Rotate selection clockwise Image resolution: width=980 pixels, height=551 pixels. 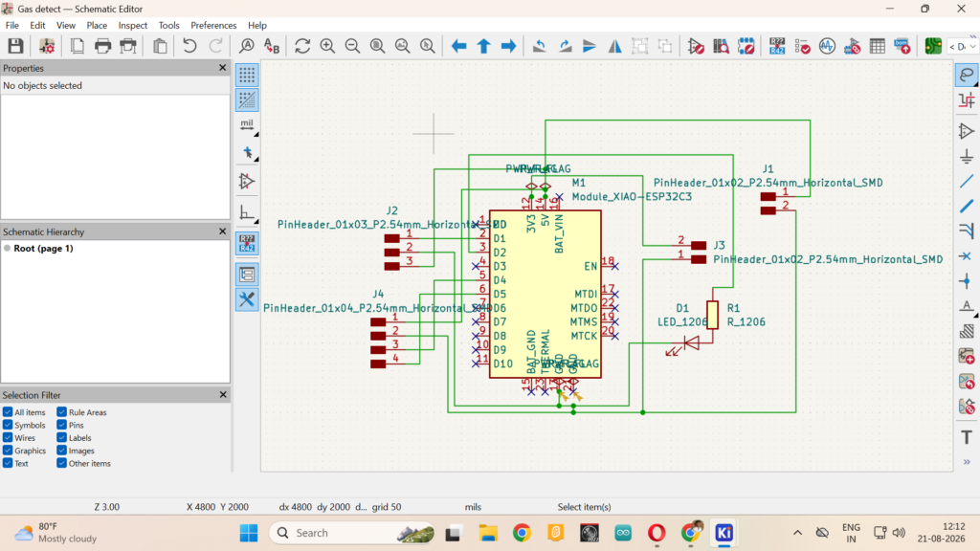[565, 46]
